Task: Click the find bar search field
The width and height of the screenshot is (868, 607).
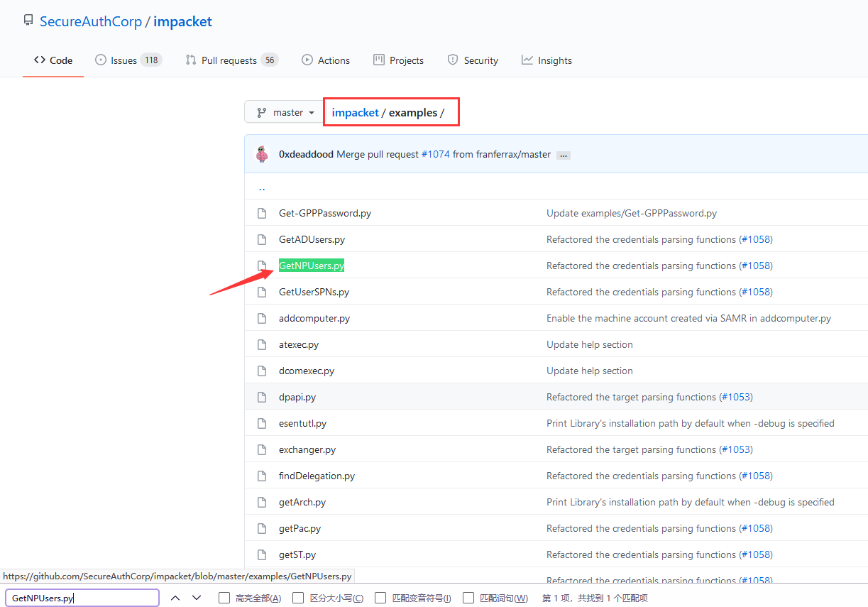Action: 82,598
